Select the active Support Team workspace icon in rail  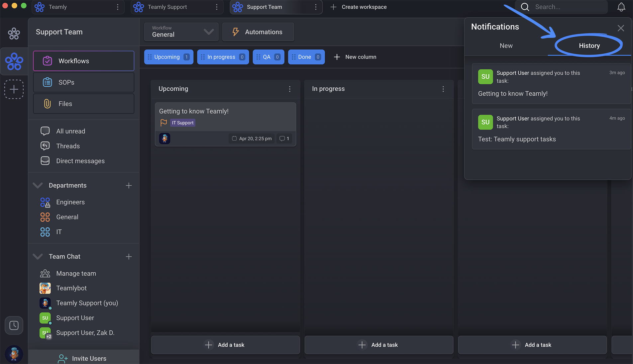coord(14,61)
